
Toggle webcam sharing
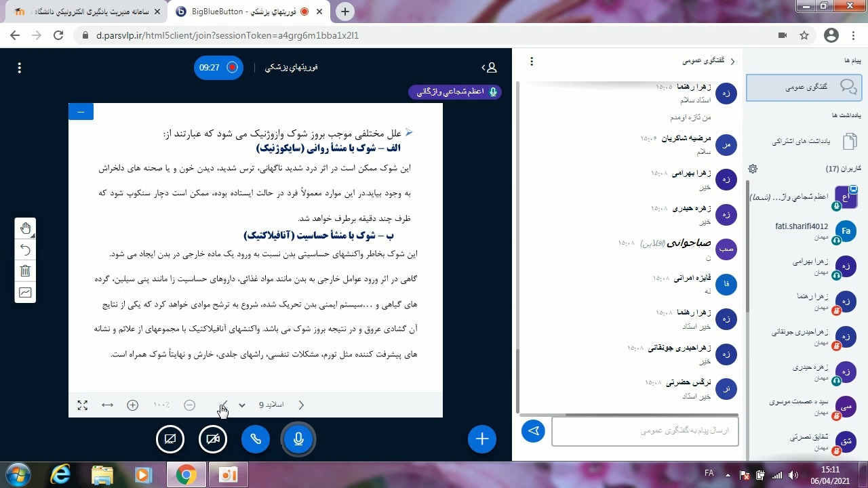[x=213, y=439]
